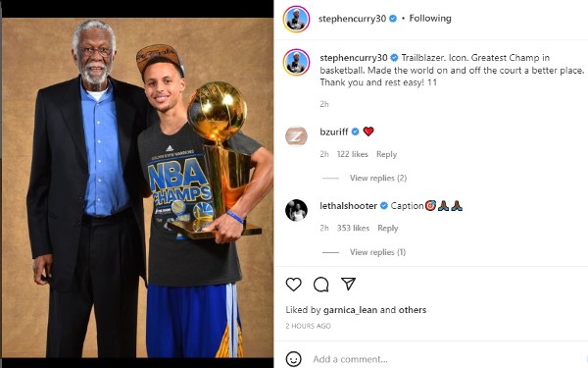The image size is (588, 368).
Task: Reply to lethalshooter's comment
Action: pos(387,229)
